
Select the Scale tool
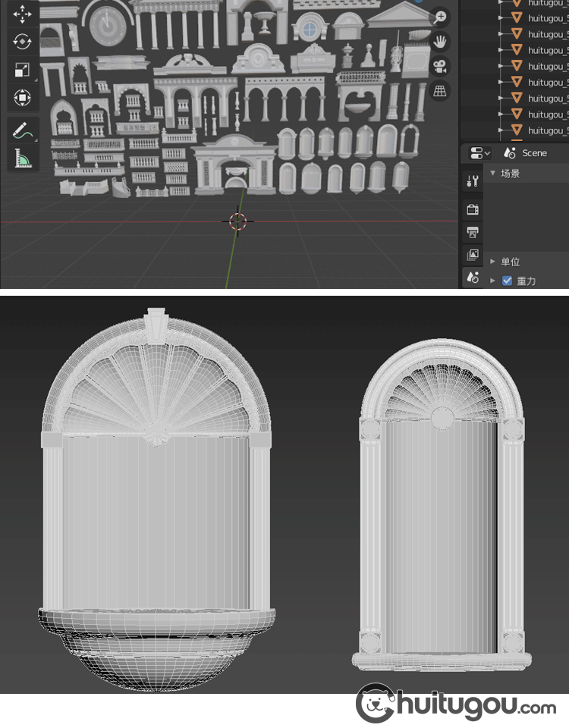pyautogui.click(x=23, y=71)
